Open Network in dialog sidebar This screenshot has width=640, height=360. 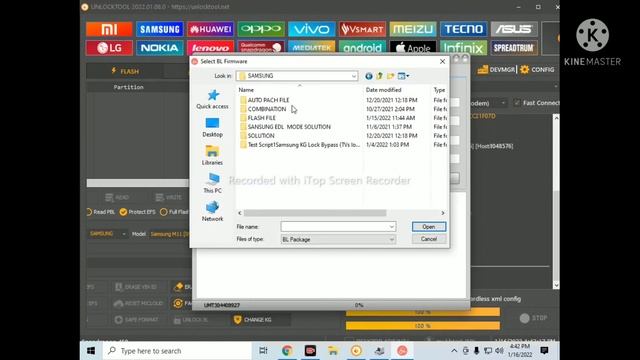[x=212, y=211]
